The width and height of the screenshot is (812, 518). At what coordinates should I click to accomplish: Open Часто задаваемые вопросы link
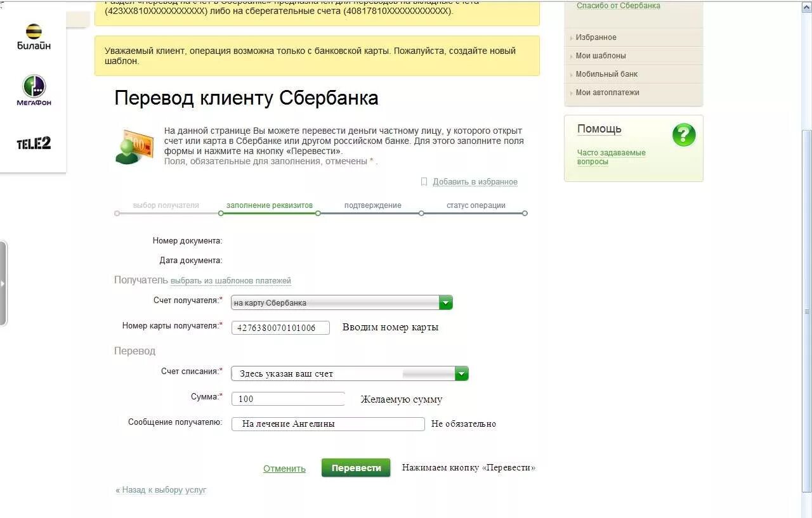point(611,157)
